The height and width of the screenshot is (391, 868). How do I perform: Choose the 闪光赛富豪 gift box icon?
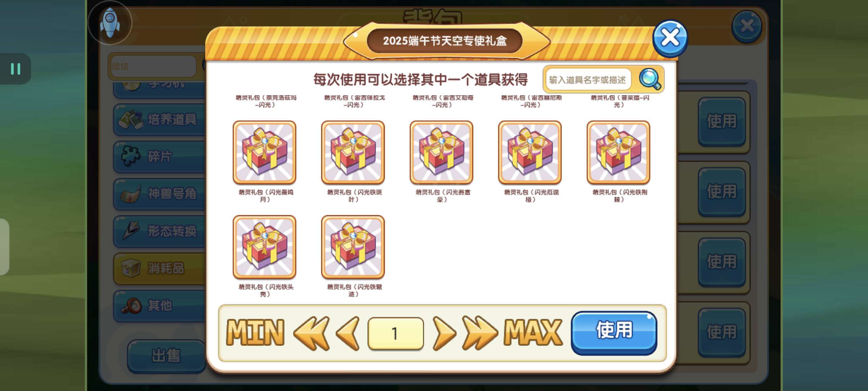point(441,153)
